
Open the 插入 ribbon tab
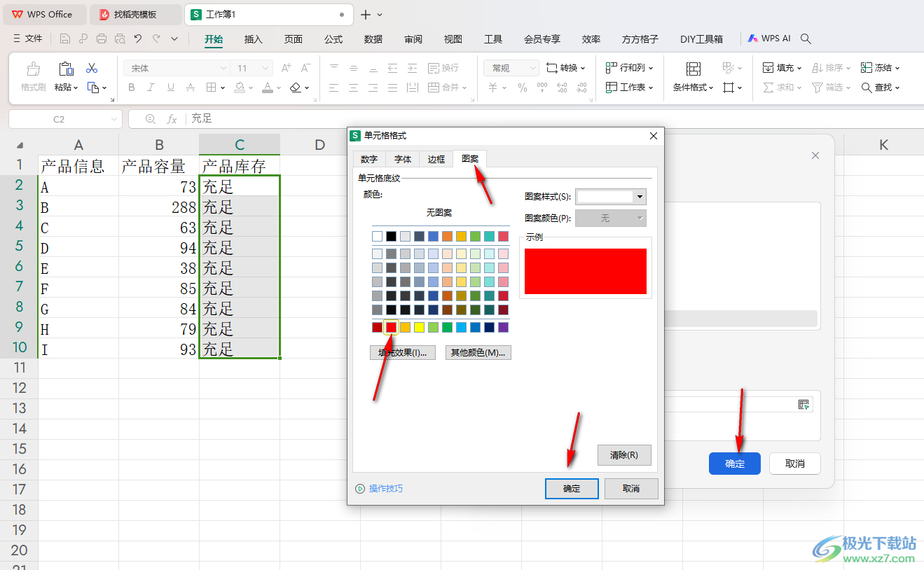pyautogui.click(x=253, y=39)
